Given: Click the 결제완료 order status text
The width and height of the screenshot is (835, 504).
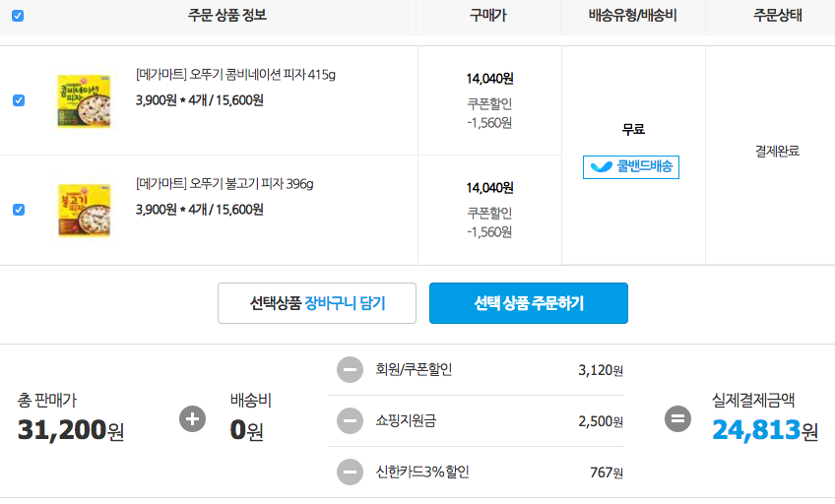Looking at the screenshot, I should click(x=777, y=152).
